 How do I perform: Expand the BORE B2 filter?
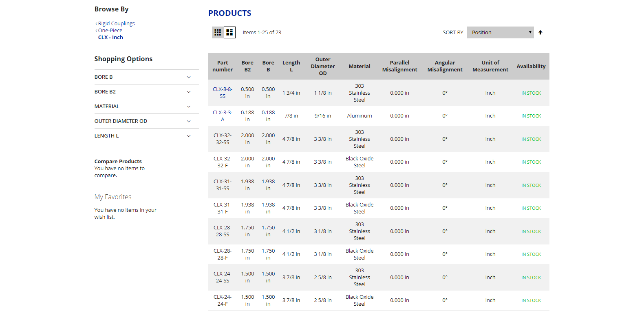[147, 92]
